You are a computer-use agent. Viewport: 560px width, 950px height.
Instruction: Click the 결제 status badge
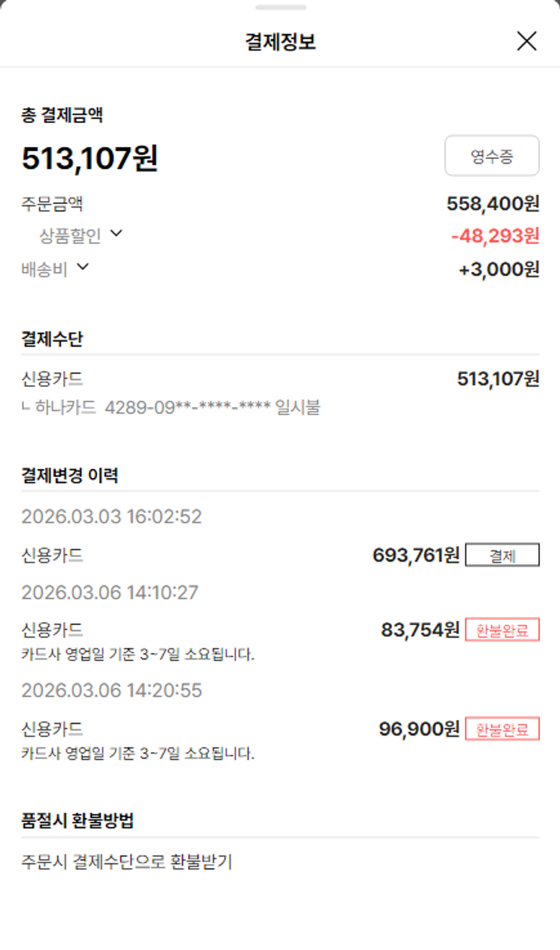pyautogui.click(x=502, y=556)
